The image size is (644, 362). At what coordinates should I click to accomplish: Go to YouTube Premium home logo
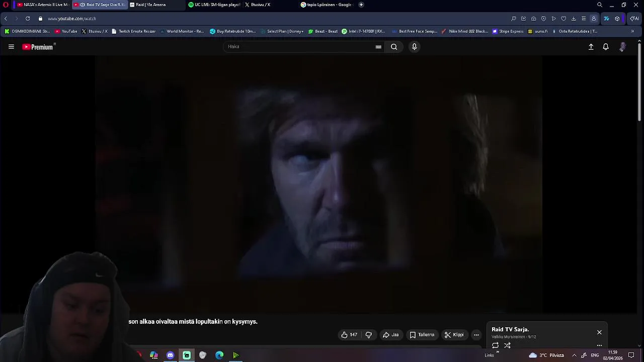(38, 47)
